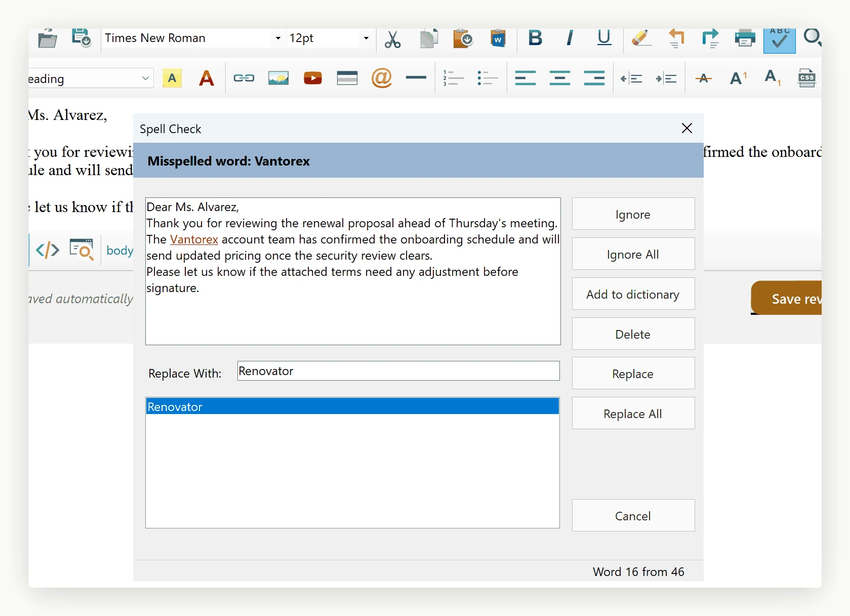Click the Insert video icon
The width and height of the screenshot is (850, 616).
click(313, 78)
